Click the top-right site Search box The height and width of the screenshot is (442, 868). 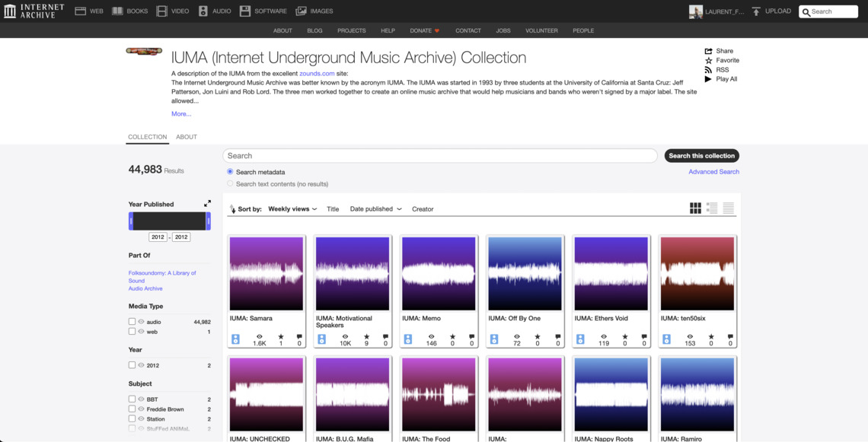[x=828, y=11]
